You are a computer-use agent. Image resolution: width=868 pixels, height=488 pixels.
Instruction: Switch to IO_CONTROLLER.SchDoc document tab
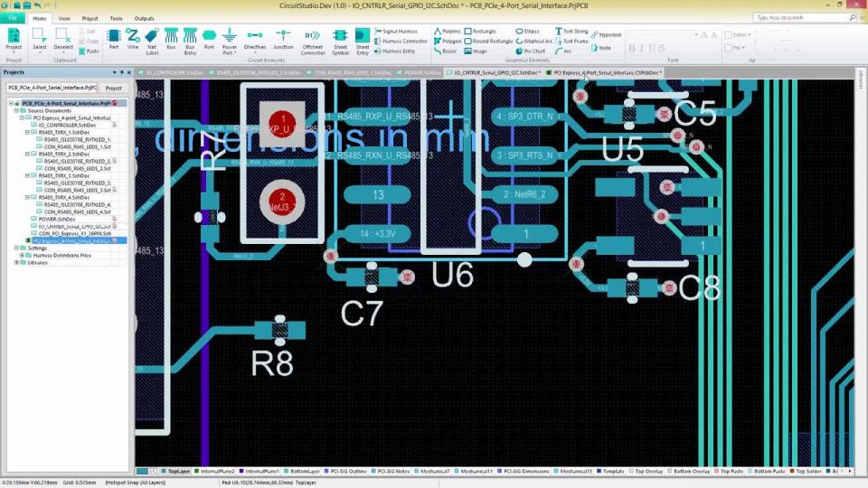[174, 72]
